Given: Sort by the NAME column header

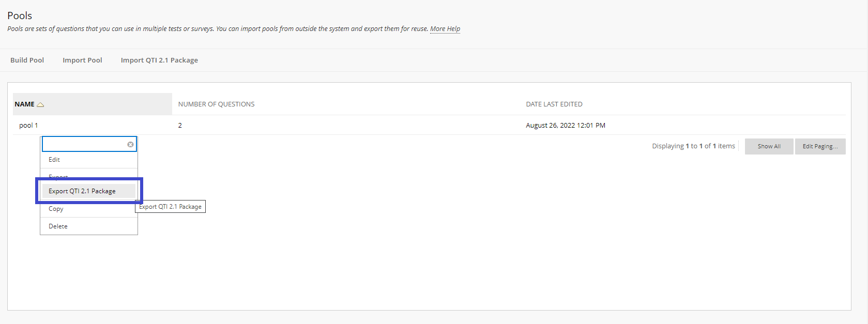Looking at the screenshot, I should point(24,104).
